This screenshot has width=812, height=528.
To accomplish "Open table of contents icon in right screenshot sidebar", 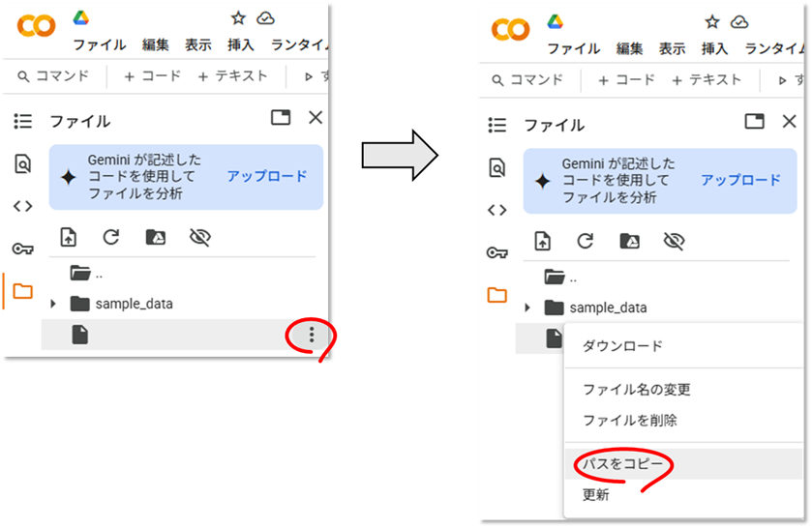I will (497, 125).
